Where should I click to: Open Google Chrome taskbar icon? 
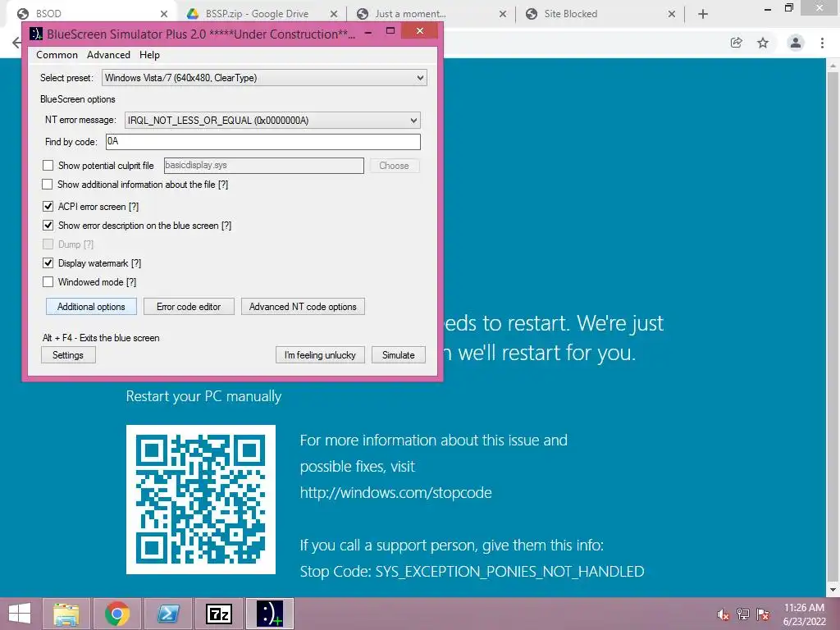coord(117,614)
